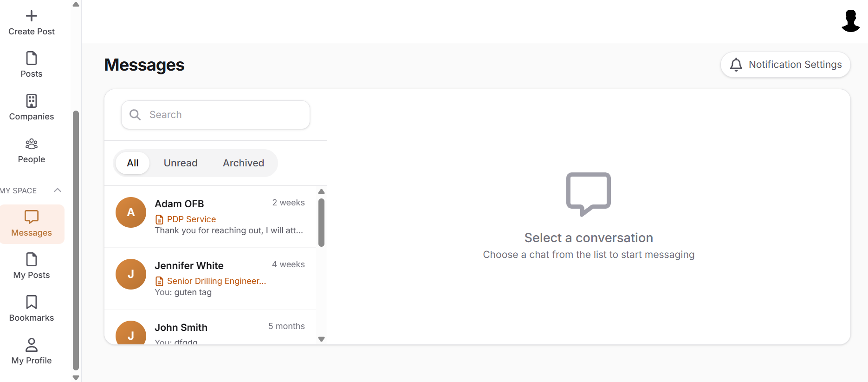The height and width of the screenshot is (382, 868).
Task: Click the bell icon in Notification Settings
Action: click(736, 65)
